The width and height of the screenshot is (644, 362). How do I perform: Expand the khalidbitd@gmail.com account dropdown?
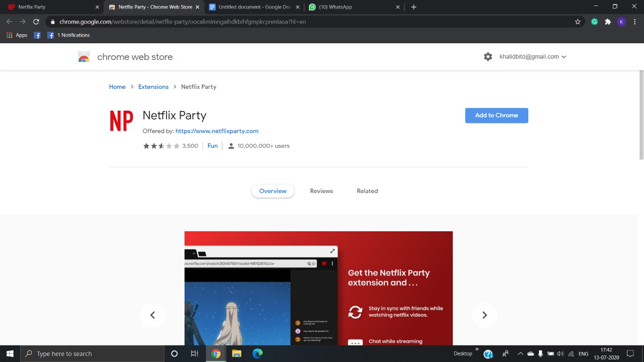pos(533,57)
